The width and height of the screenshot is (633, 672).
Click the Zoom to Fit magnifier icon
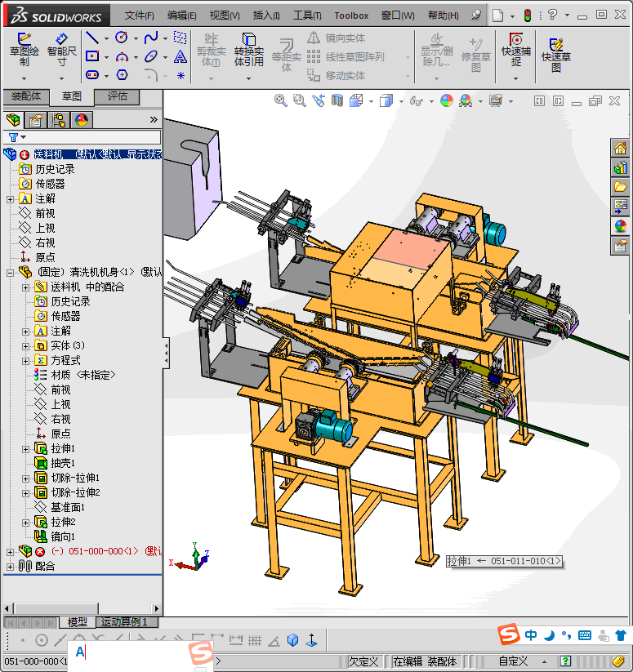tap(280, 100)
